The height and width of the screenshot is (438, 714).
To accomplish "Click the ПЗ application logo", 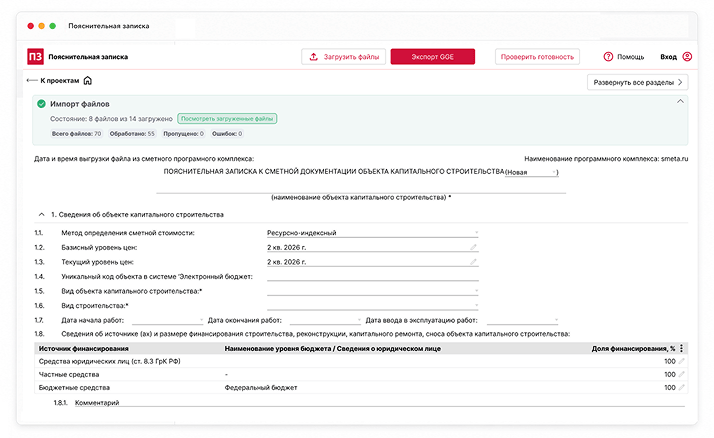I will click(36, 57).
